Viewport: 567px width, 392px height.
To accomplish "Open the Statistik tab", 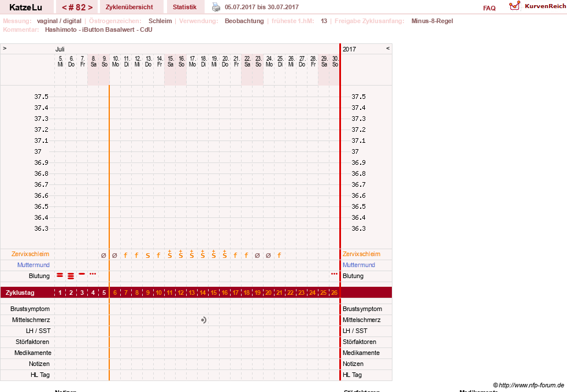I will tap(184, 7).
